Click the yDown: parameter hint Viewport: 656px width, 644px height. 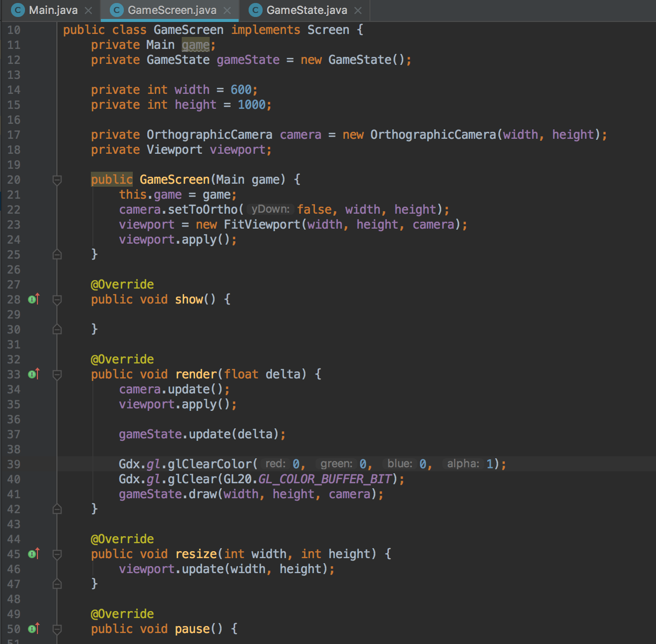click(270, 209)
